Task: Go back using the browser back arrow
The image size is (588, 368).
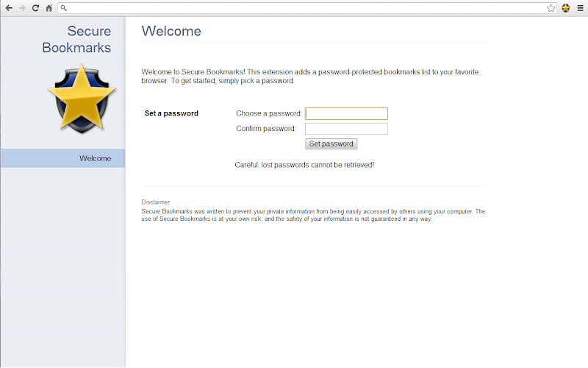Action: [x=9, y=8]
